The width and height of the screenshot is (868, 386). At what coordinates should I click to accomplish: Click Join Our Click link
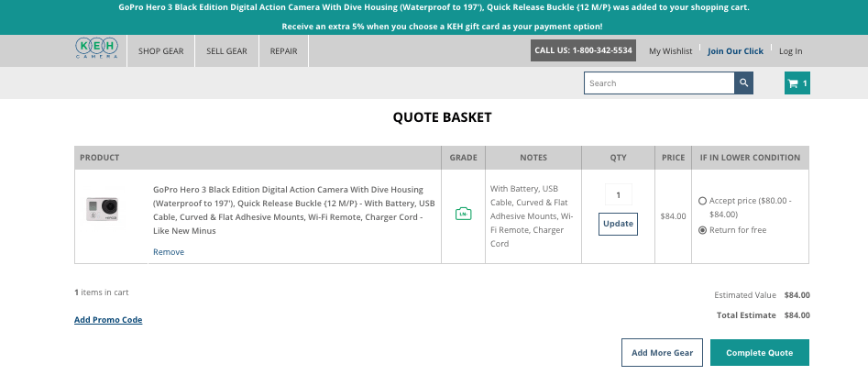[735, 51]
